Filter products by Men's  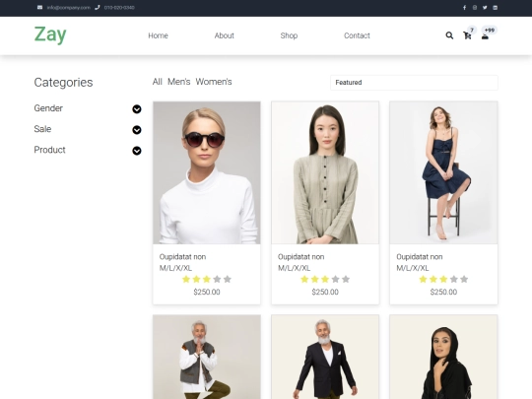click(178, 82)
